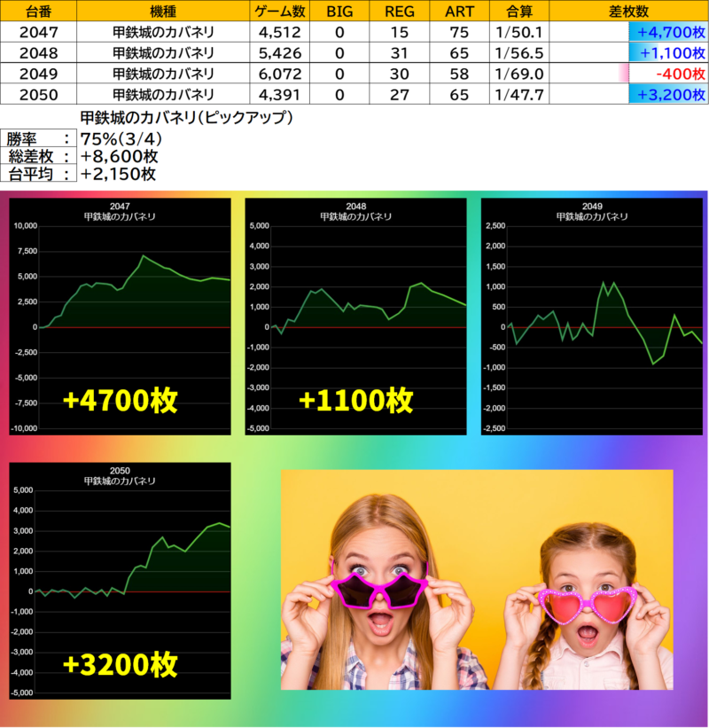Click game count 5,426 cell
Screen dimensions: 709x728
coord(280,53)
